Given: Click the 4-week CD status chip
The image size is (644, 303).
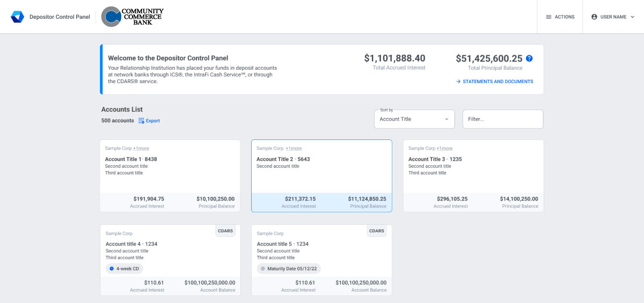Looking at the screenshot, I should [125, 269].
